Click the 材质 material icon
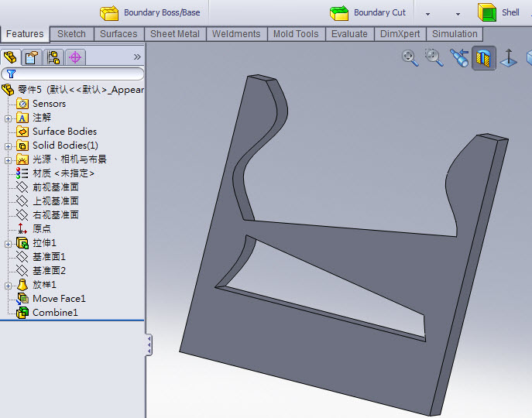 [22, 173]
